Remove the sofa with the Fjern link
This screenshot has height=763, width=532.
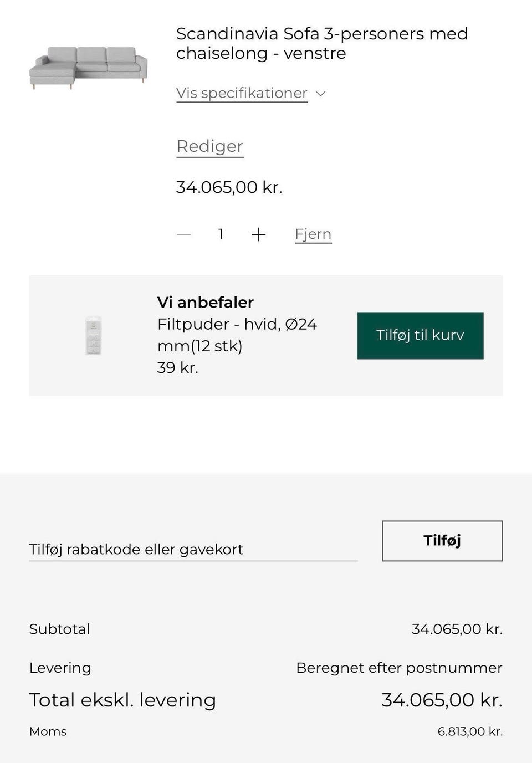point(313,234)
